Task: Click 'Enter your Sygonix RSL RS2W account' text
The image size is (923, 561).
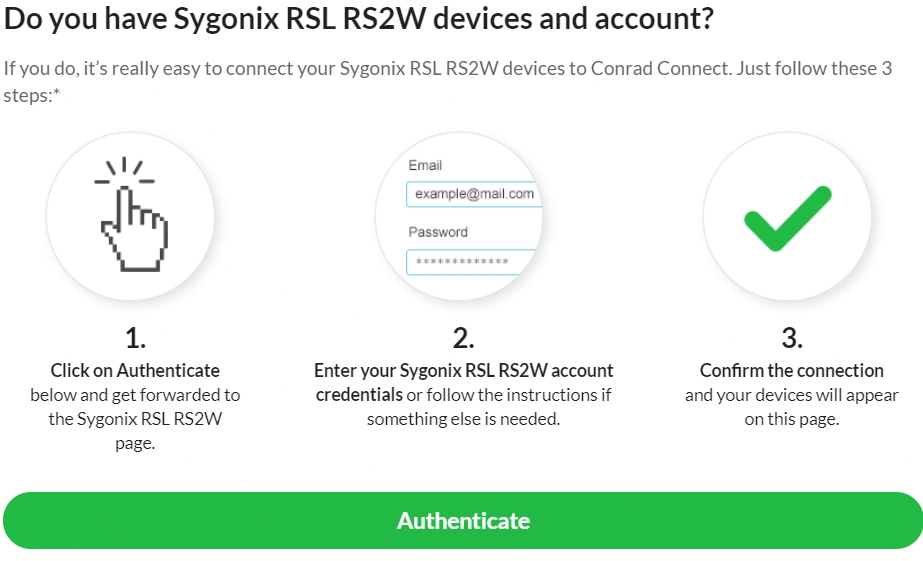Action: click(x=463, y=370)
